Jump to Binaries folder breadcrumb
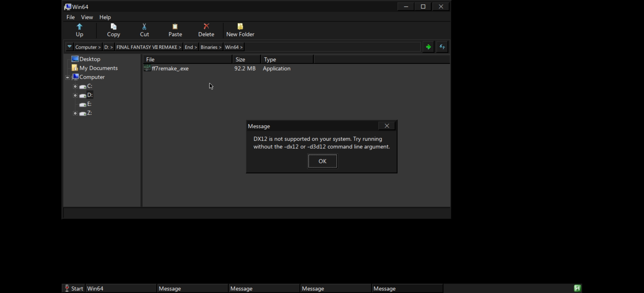Image resolution: width=644 pixels, height=293 pixels. tap(211, 47)
